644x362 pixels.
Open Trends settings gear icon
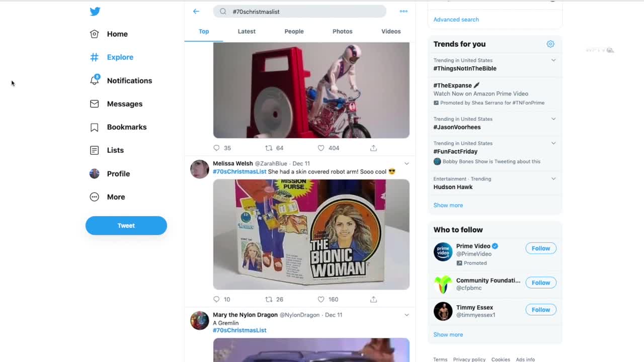pyautogui.click(x=550, y=44)
